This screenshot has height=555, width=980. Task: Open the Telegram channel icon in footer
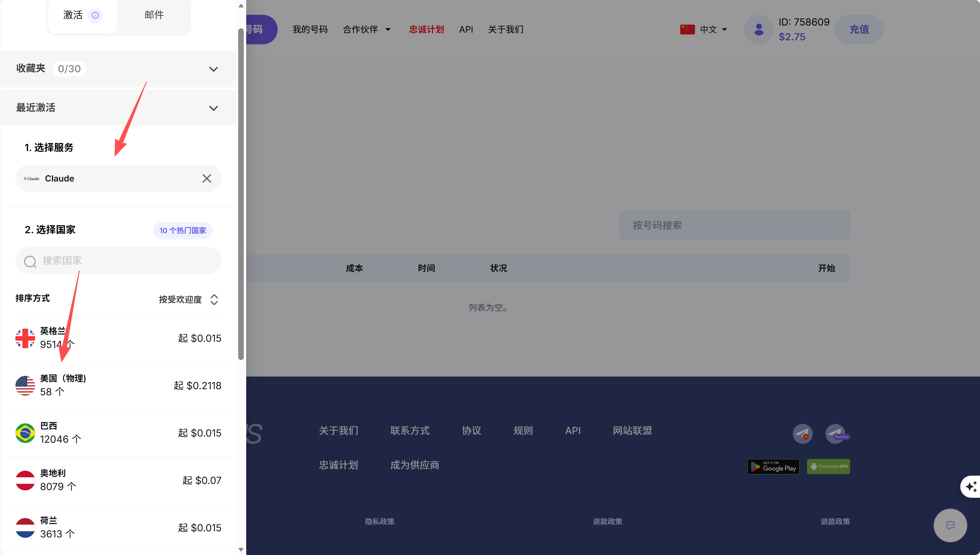[802, 434]
